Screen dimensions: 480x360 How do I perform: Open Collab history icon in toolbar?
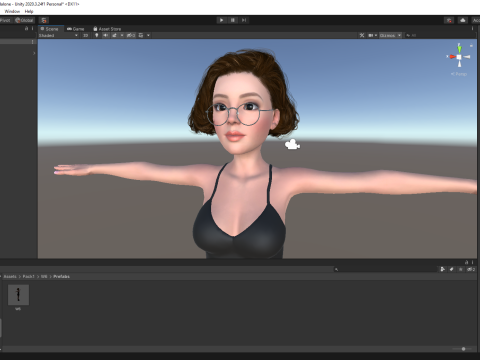tap(449, 20)
